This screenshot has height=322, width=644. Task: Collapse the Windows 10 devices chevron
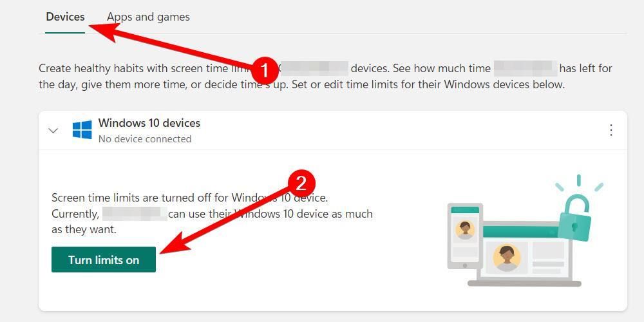click(x=53, y=131)
